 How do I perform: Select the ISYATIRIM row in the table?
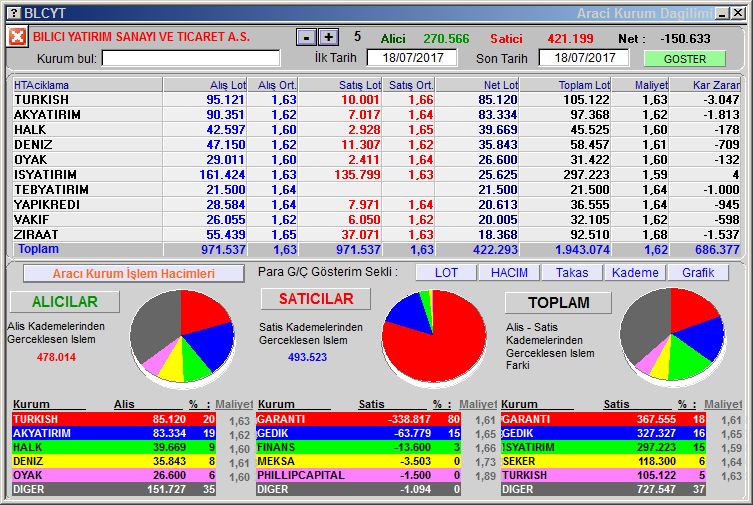376,175
